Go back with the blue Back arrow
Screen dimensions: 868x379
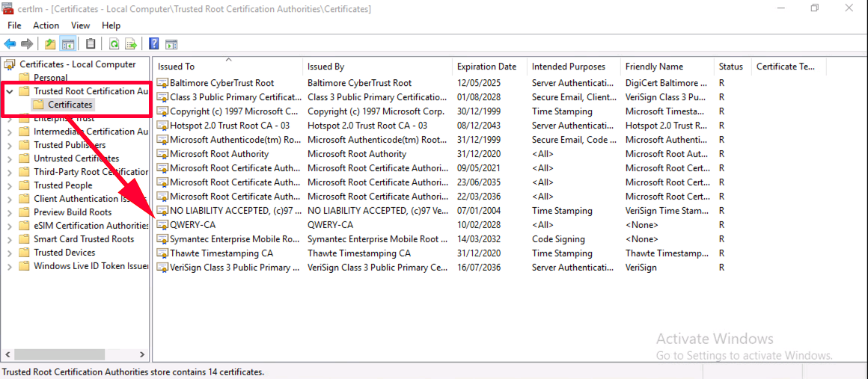pyautogui.click(x=10, y=43)
